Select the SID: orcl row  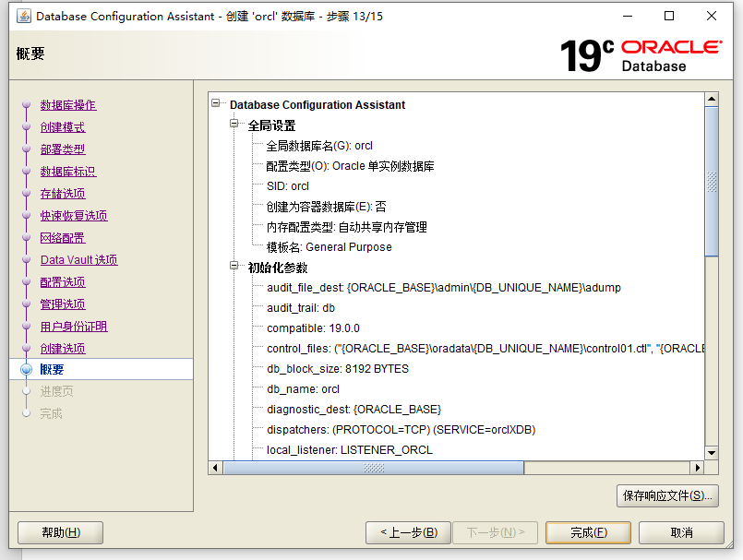(288, 186)
